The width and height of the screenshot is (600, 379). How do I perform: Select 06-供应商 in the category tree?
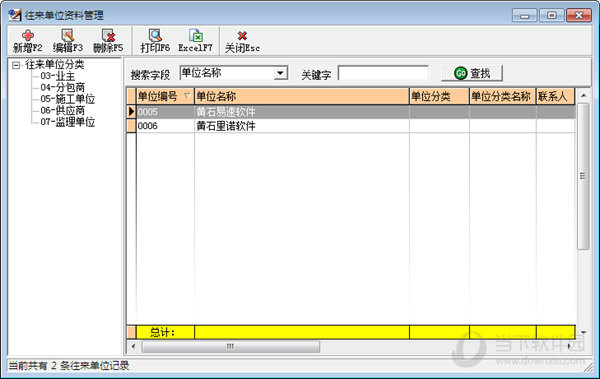click(62, 111)
